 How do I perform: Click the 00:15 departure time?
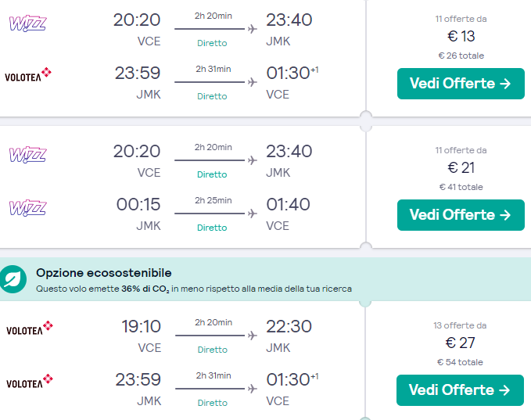tap(138, 204)
